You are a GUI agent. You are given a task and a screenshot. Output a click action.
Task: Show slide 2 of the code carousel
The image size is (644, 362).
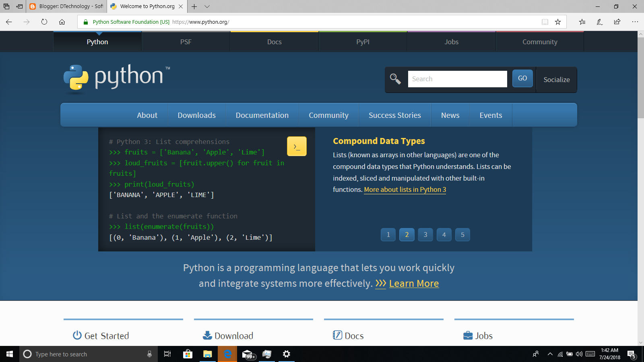(x=407, y=234)
